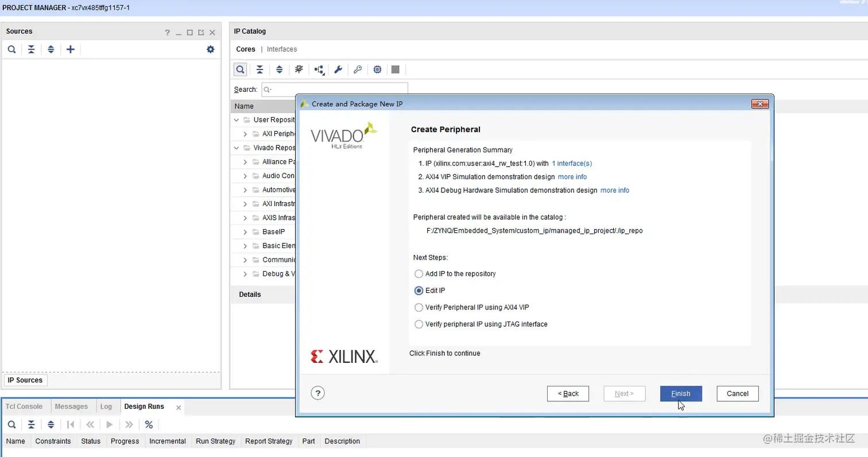Open the 1 interface(s) link
Image resolution: width=868 pixels, height=457 pixels.
click(x=572, y=164)
